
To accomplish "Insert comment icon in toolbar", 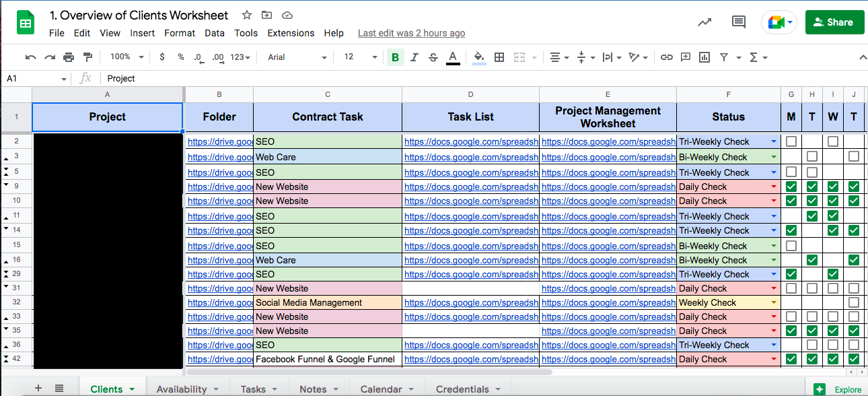I will point(686,57).
